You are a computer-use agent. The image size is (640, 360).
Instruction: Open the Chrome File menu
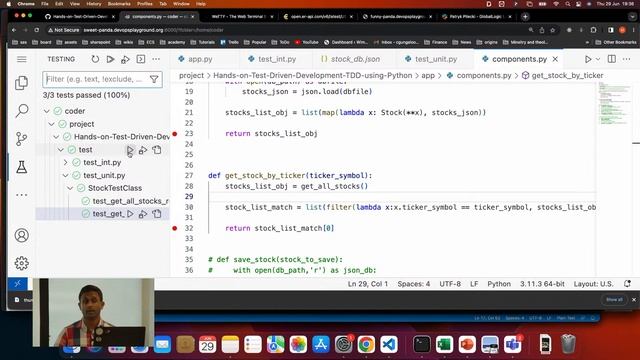coord(44,4)
